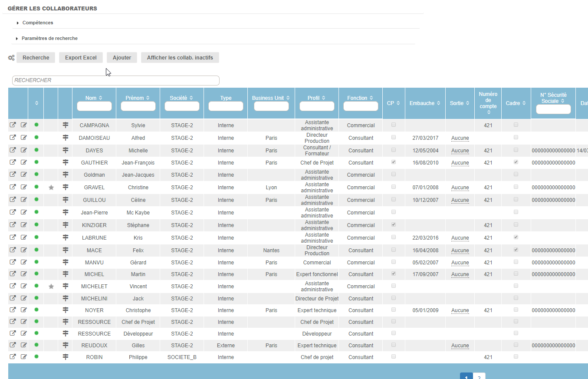Sort the table by Nom column
Viewport: 588px width, 379px height.
(x=94, y=98)
